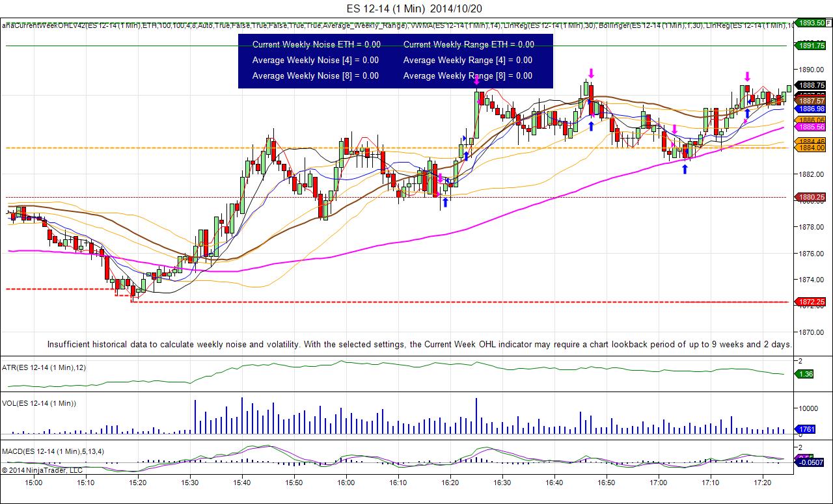The image size is (833, 504).
Task: Click 'Average Weekly Range [8] = 0.00' text
Action: [x=468, y=76]
